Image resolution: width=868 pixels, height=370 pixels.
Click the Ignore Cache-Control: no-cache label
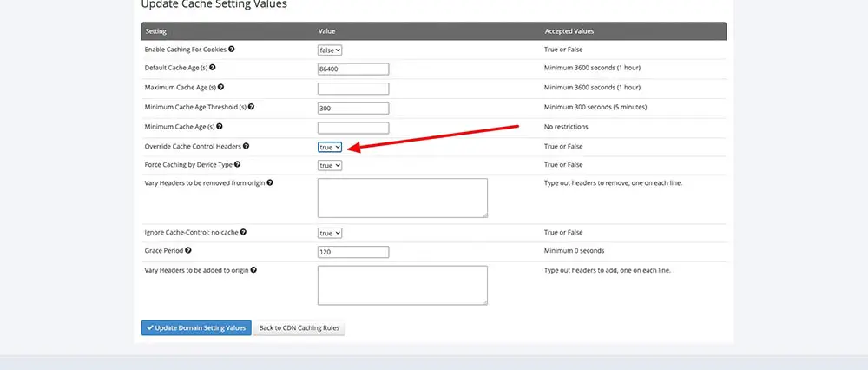(192, 233)
